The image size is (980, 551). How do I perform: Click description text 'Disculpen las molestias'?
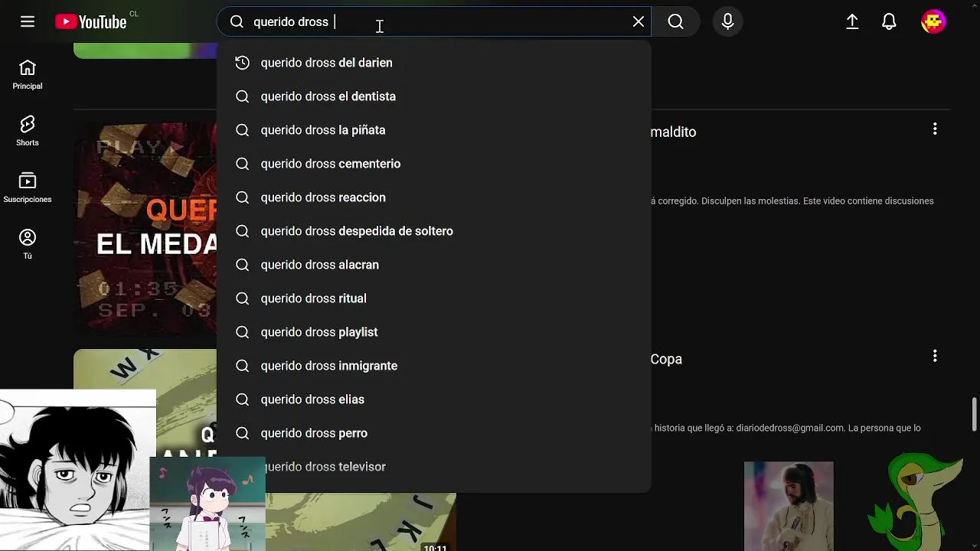(x=751, y=201)
